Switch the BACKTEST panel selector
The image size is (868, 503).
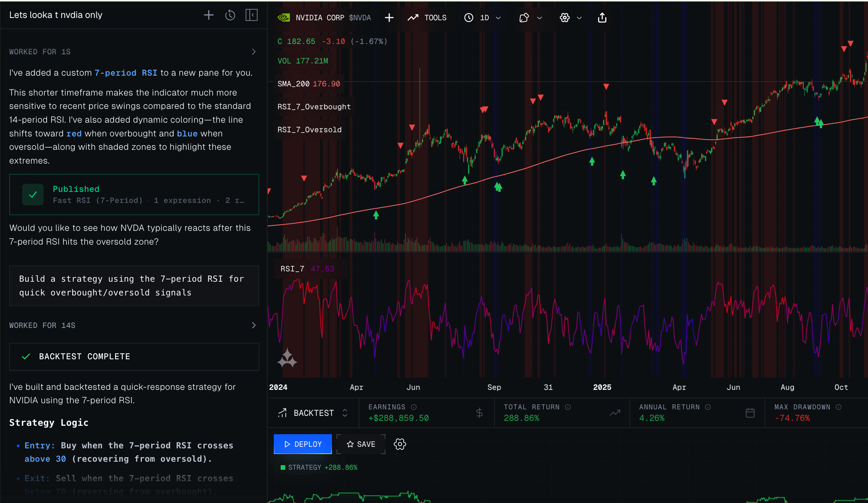314,413
